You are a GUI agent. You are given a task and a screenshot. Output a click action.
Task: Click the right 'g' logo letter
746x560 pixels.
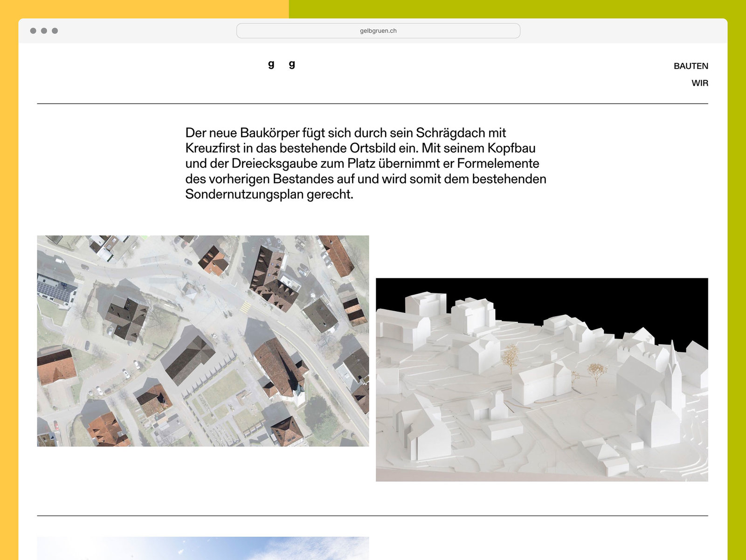pyautogui.click(x=292, y=64)
